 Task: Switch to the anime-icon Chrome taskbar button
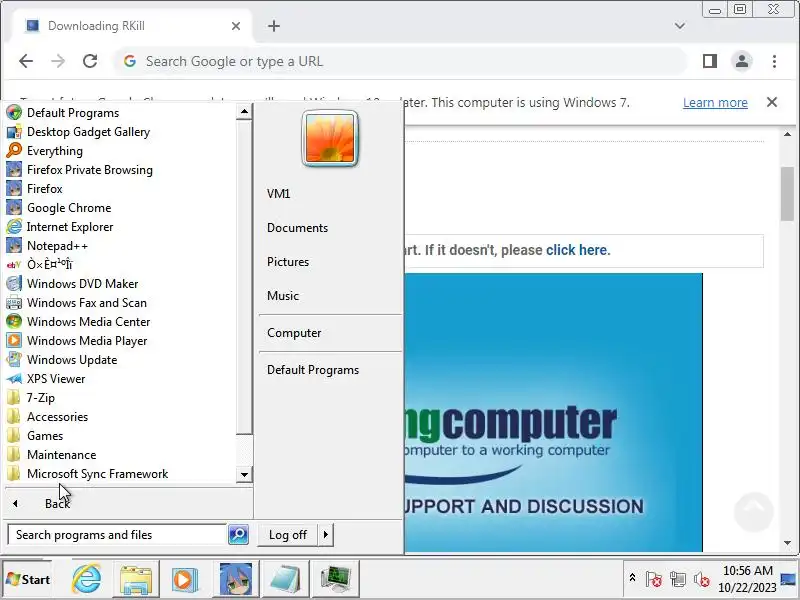236,579
